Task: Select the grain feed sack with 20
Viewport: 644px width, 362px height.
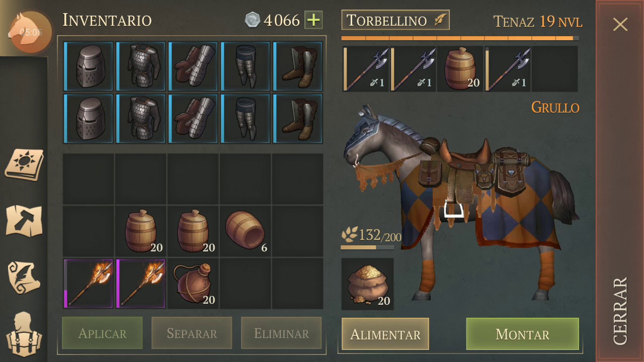Action: click(x=368, y=284)
